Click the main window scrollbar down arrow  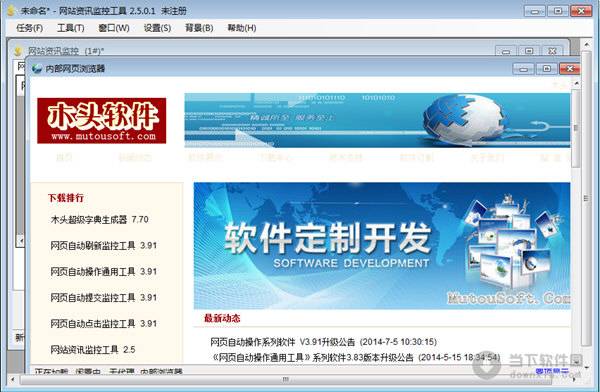click(587, 368)
